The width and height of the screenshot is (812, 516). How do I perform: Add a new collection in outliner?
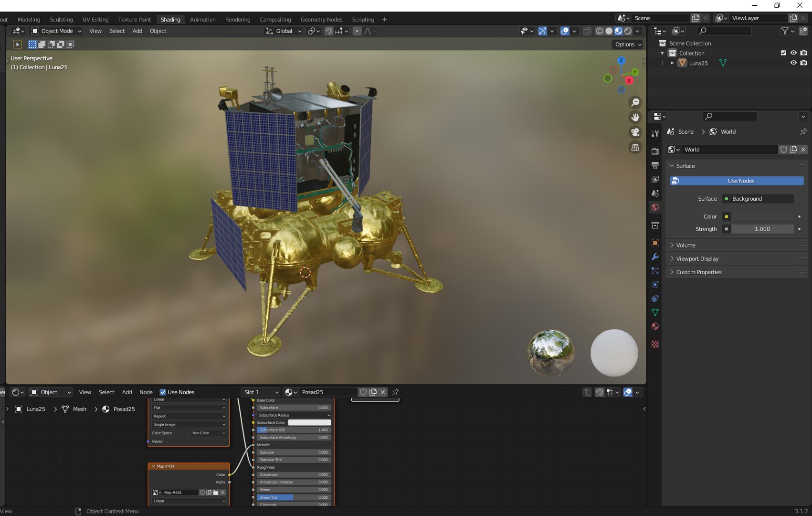click(803, 31)
